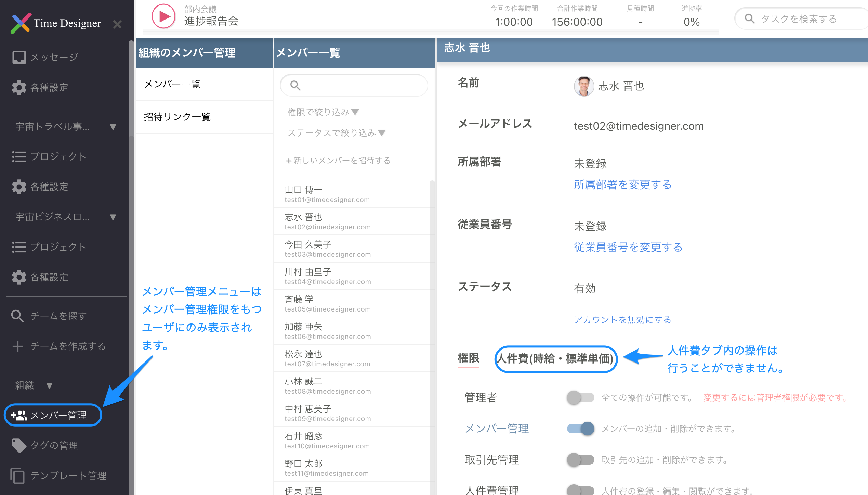
Task: Switch to the 人件費(時給・標準単価) tab
Action: click(555, 359)
